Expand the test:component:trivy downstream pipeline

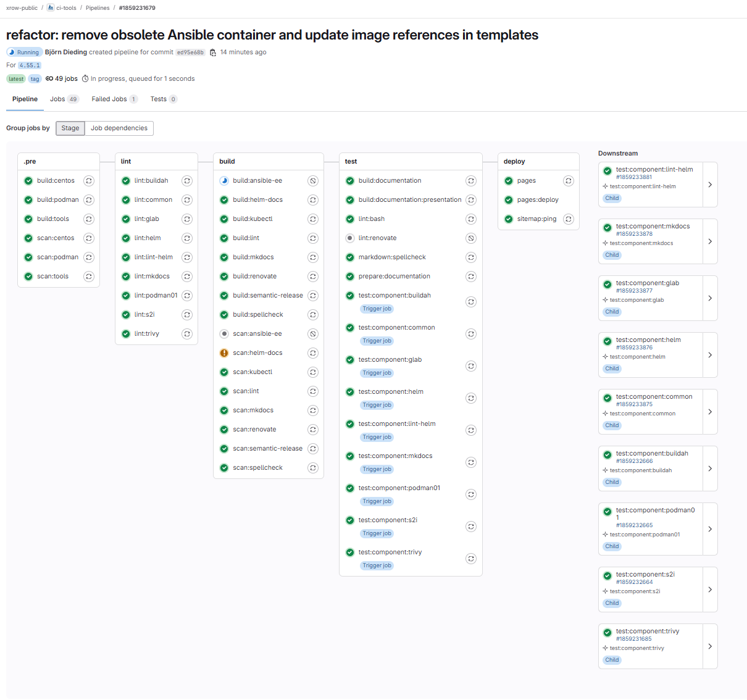710,646
